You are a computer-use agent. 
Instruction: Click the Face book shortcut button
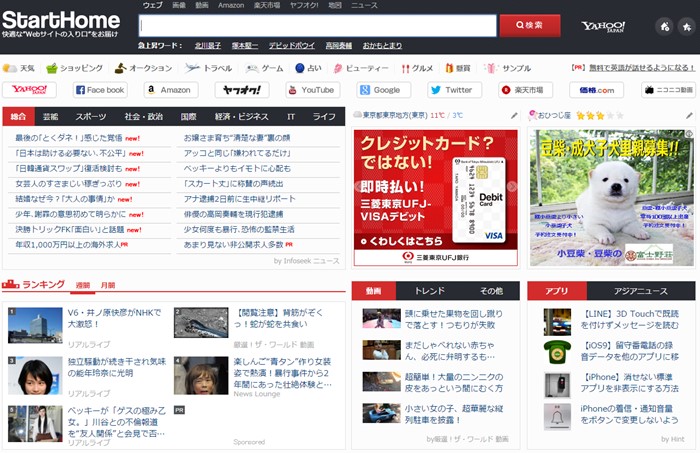100,90
